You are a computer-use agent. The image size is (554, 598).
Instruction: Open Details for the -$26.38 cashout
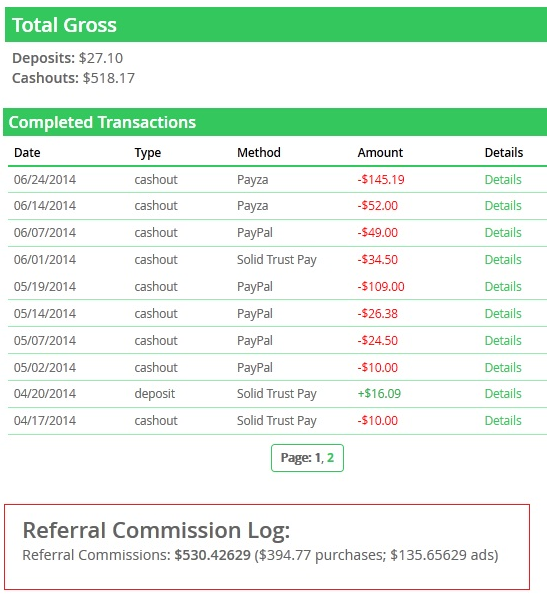pyautogui.click(x=503, y=313)
